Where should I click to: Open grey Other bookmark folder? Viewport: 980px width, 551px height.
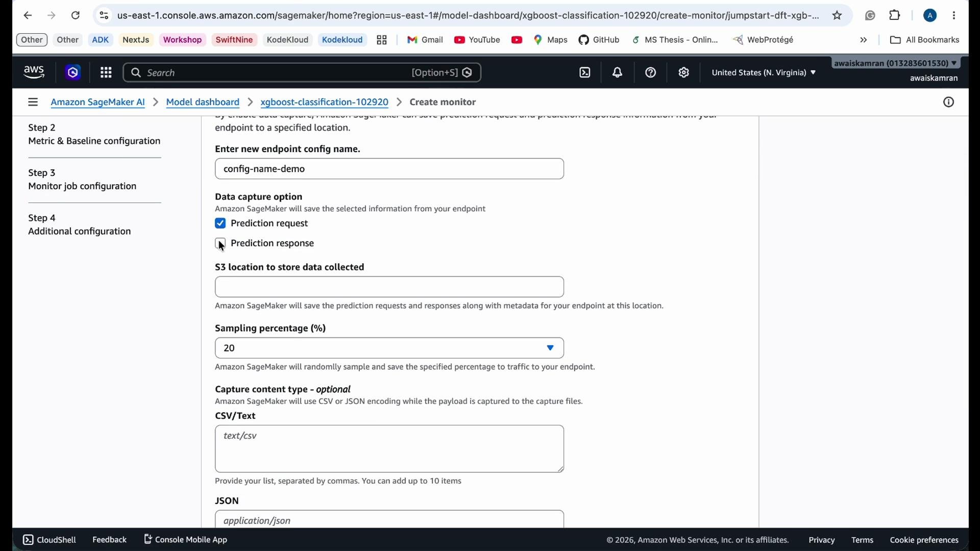68,40
